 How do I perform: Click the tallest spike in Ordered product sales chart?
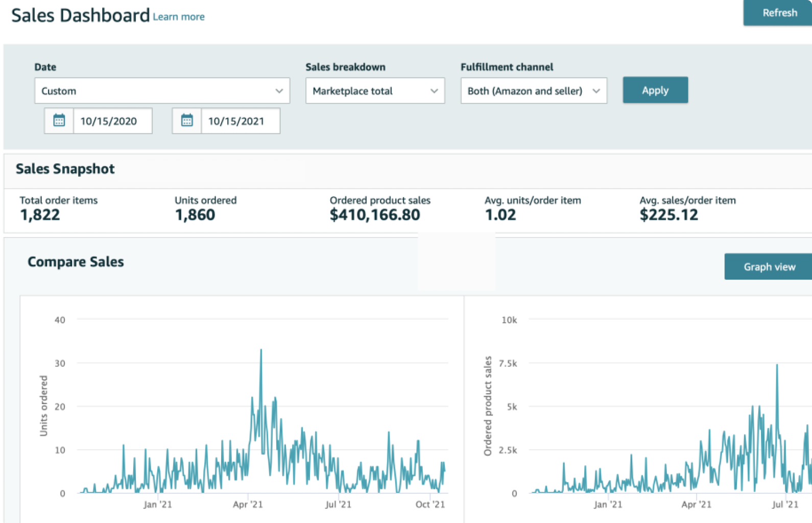777,366
